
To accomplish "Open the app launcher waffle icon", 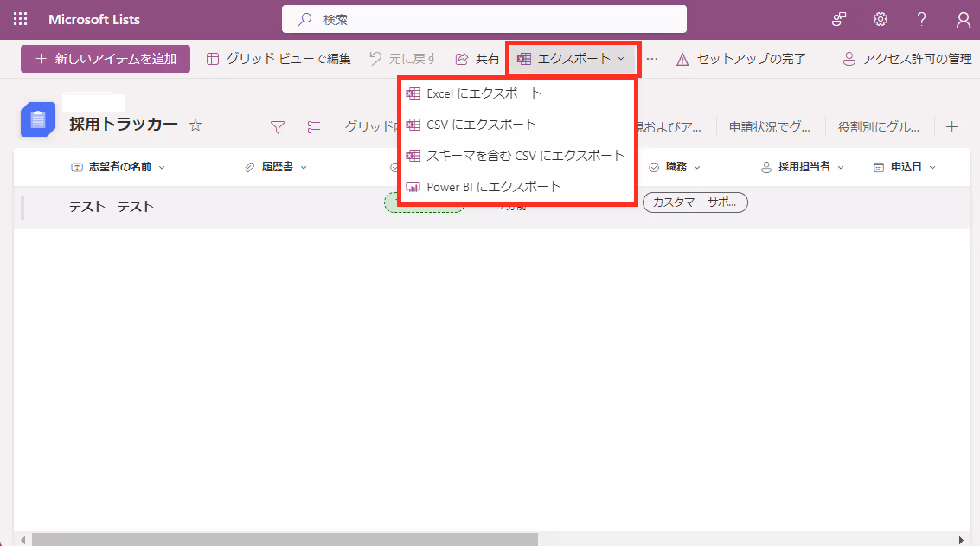I will point(20,19).
